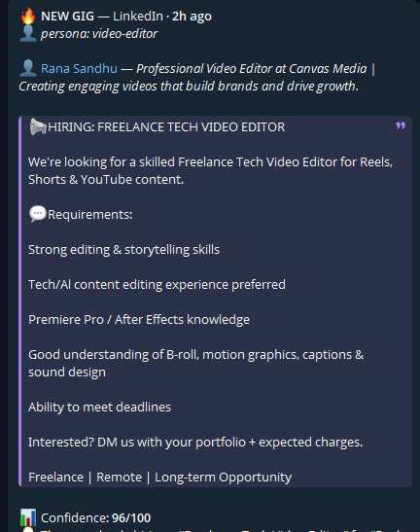Click the fire emoji next to NEW GIG

pos(28,16)
